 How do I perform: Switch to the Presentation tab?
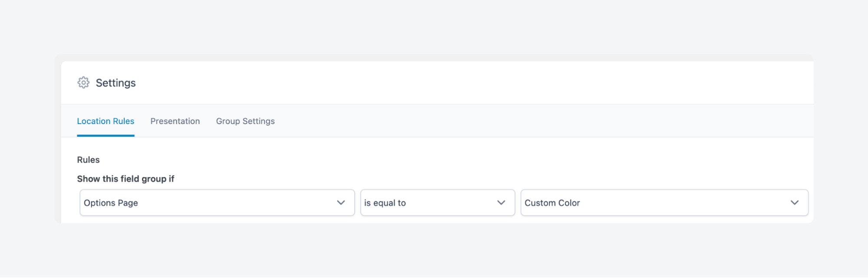(175, 121)
